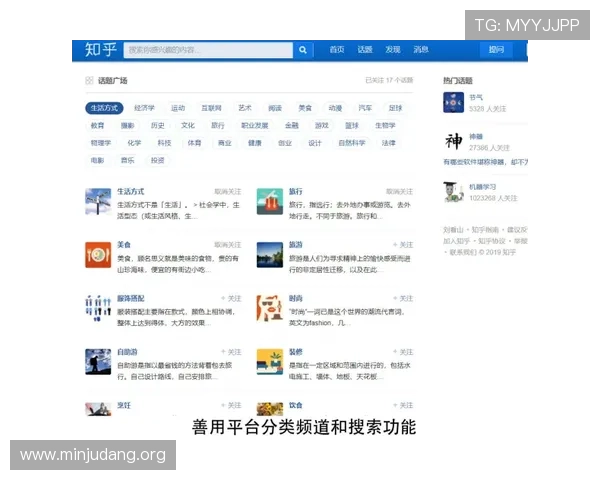600x480 pixels.
Task: Open the 机器学习 hot topic link
Action: [x=483, y=187]
